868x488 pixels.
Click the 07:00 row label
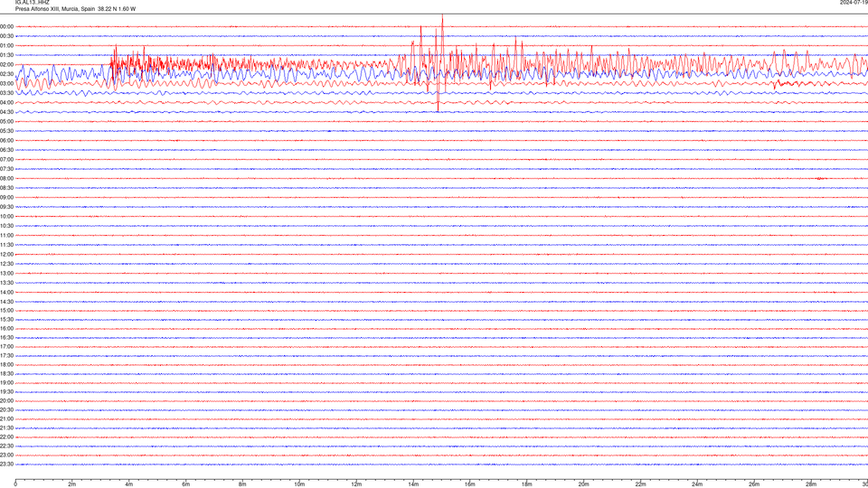point(6,159)
